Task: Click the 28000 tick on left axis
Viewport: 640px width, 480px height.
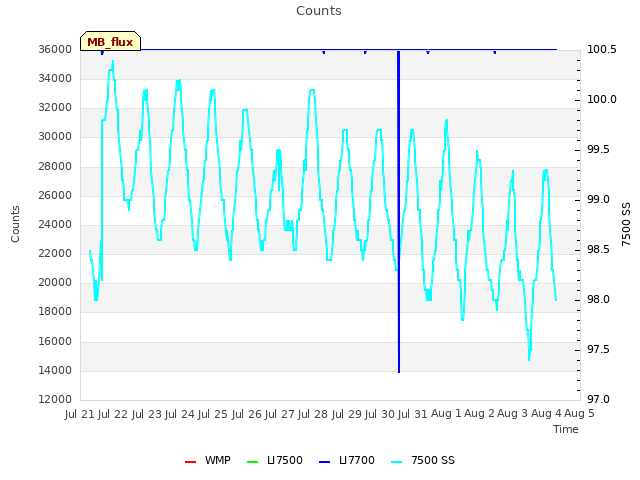Action: click(55, 167)
